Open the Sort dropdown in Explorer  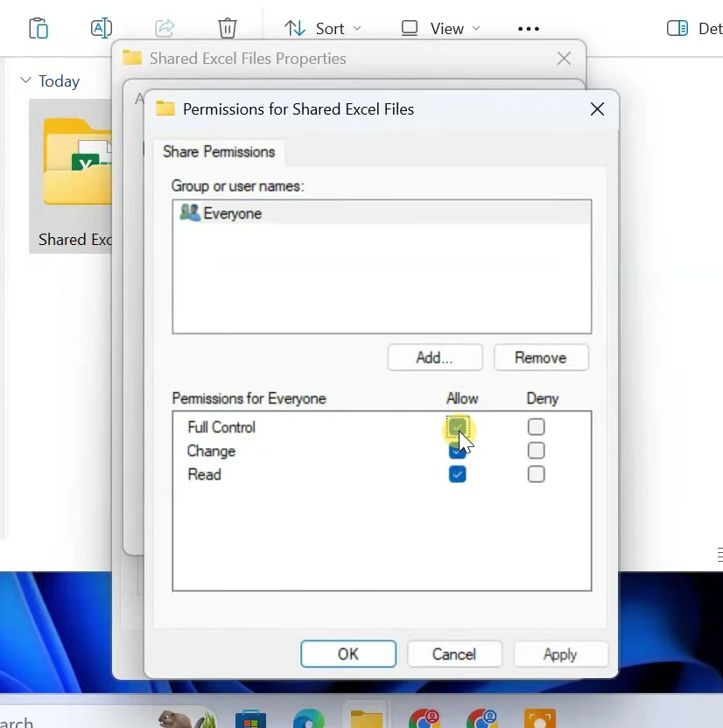click(x=323, y=29)
